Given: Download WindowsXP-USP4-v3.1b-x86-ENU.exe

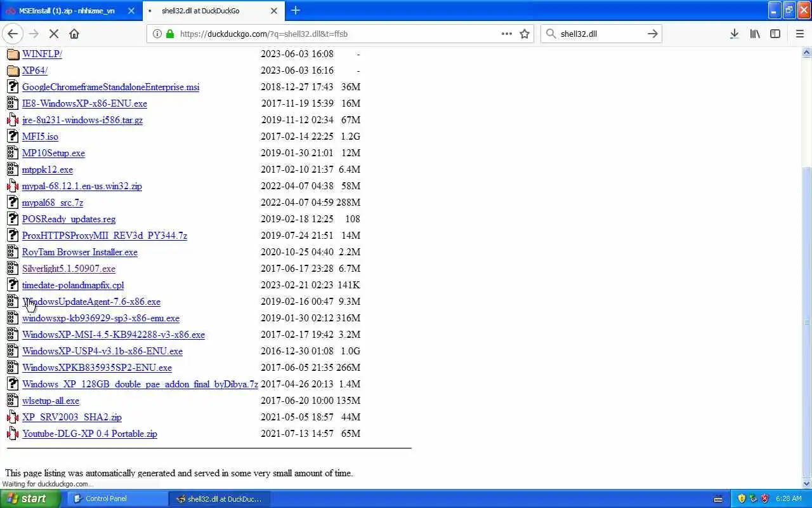Looking at the screenshot, I should pyautogui.click(x=102, y=351).
